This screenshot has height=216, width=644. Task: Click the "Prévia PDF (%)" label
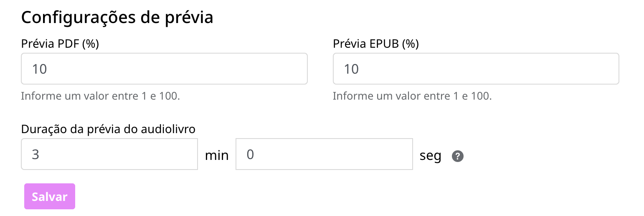click(x=60, y=44)
